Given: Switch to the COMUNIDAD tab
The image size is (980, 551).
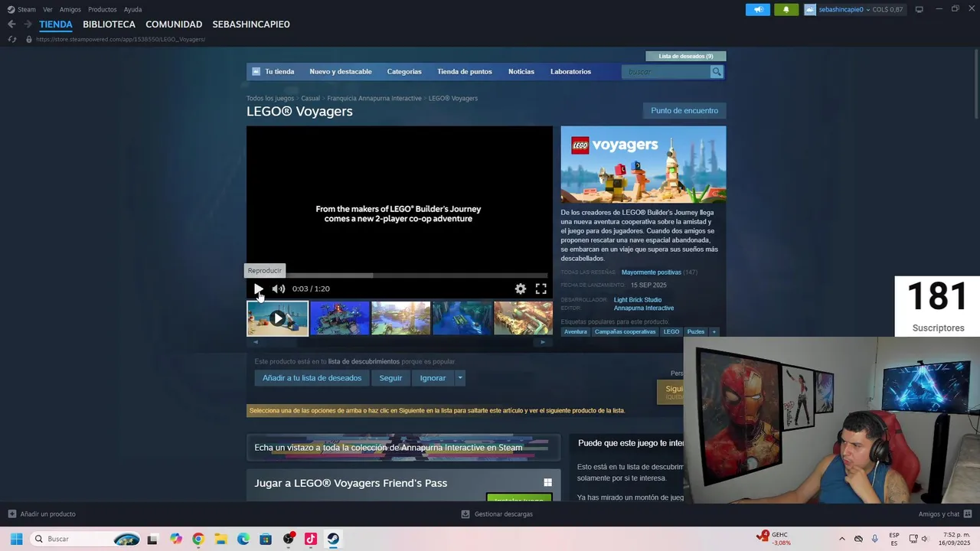Looking at the screenshot, I should (174, 24).
